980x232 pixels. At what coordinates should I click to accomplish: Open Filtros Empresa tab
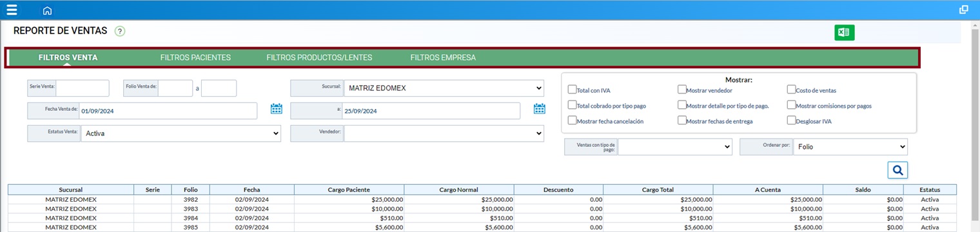[443, 57]
